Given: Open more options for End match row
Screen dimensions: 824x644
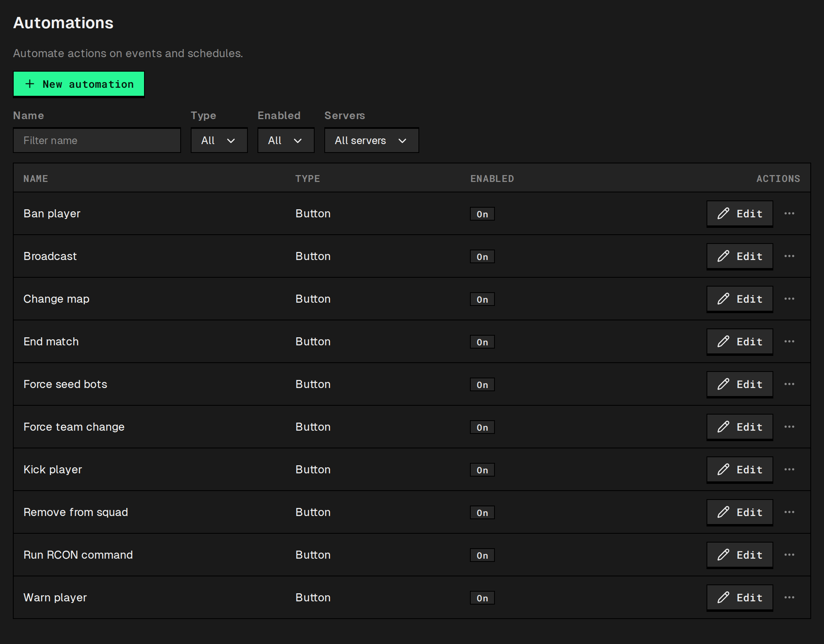Looking at the screenshot, I should 789,341.
